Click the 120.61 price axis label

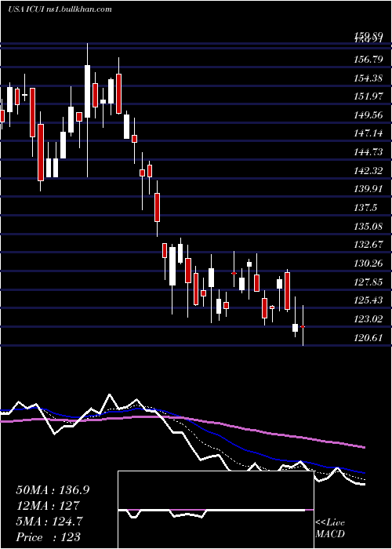coord(367,338)
